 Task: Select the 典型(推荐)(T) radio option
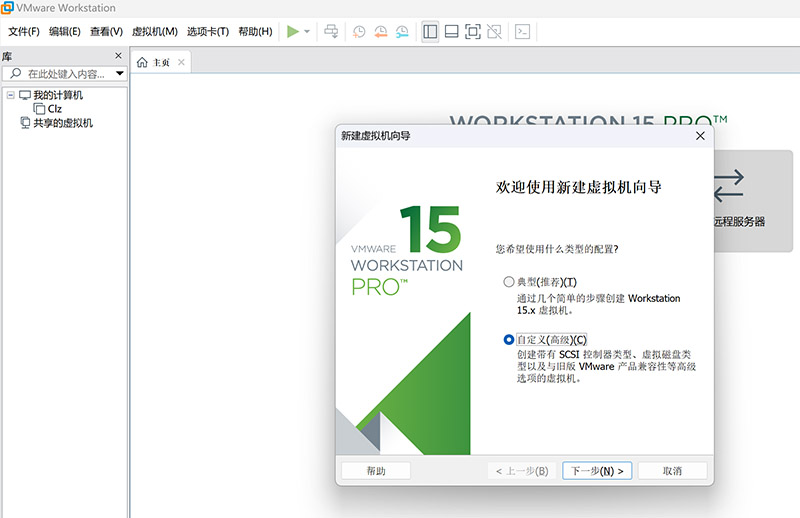pos(509,282)
